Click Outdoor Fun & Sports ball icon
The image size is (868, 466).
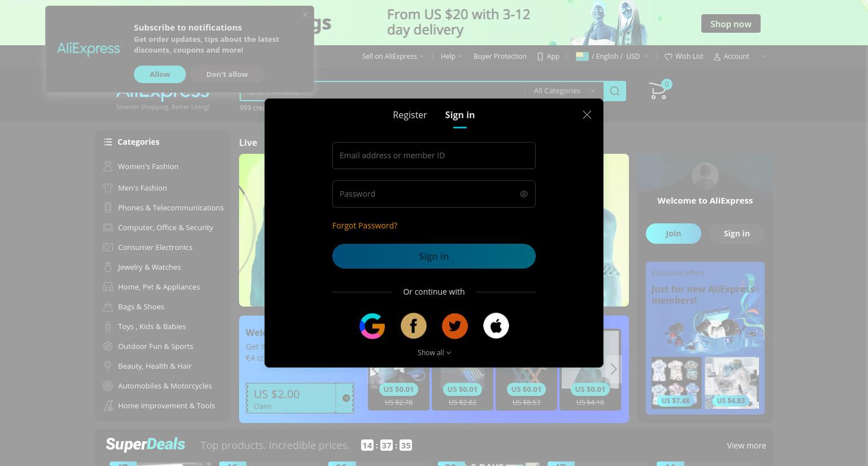[x=108, y=346]
